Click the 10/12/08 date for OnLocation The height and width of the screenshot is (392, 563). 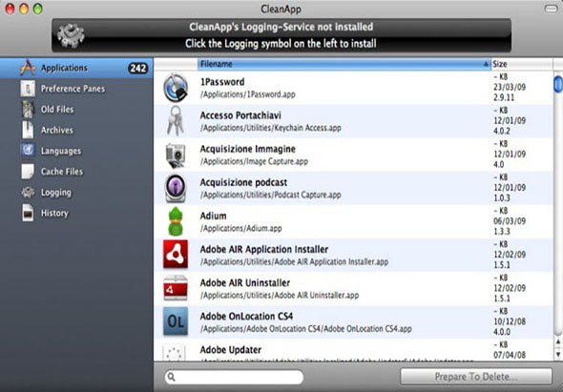[510, 321]
